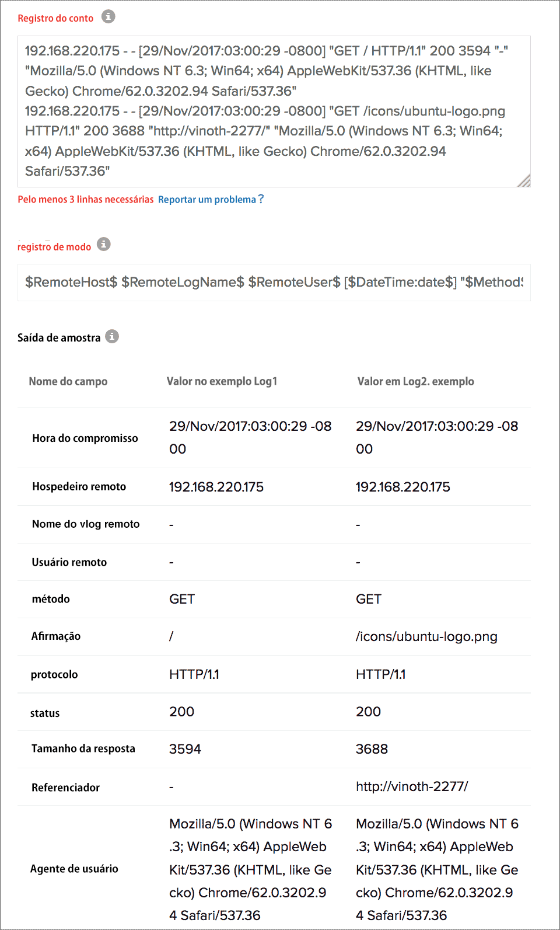The width and height of the screenshot is (560, 930).
Task: Click info icon beside Registro do conto
Action: coord(108,17)
